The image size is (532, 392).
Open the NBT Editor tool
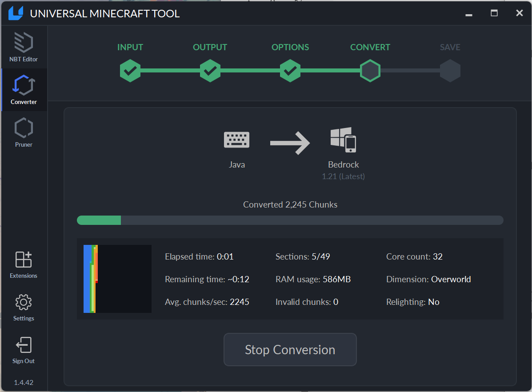tap(24, 47)
